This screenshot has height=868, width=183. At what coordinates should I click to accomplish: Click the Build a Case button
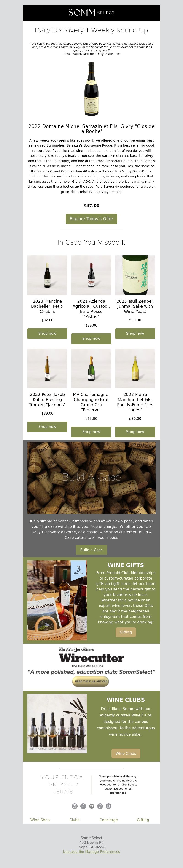91,550
